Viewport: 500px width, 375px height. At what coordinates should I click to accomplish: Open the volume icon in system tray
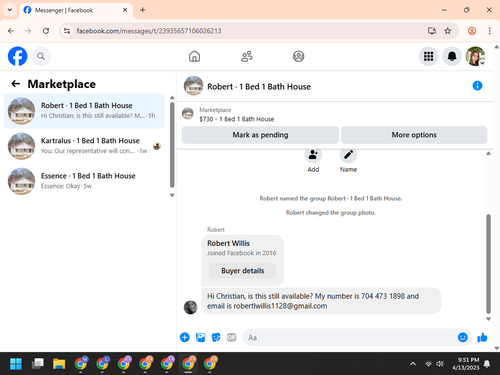440,364
